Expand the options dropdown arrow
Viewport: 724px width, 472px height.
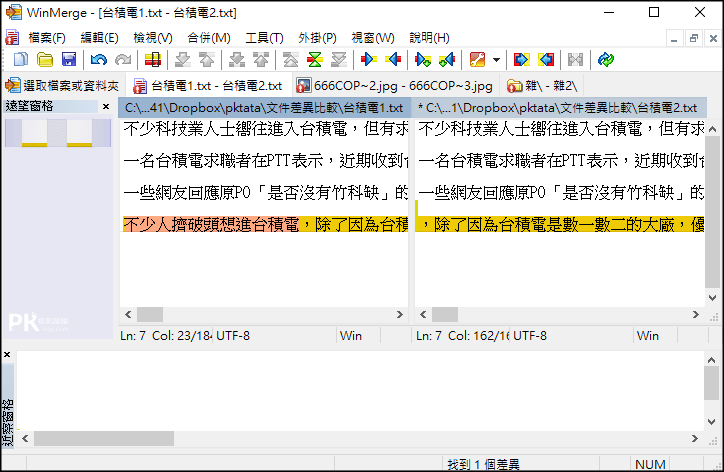click(x=496, y=60)
